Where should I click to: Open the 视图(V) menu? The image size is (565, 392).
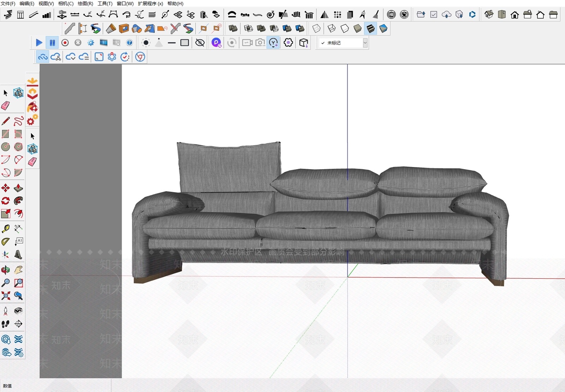click(x=46, y=4)
